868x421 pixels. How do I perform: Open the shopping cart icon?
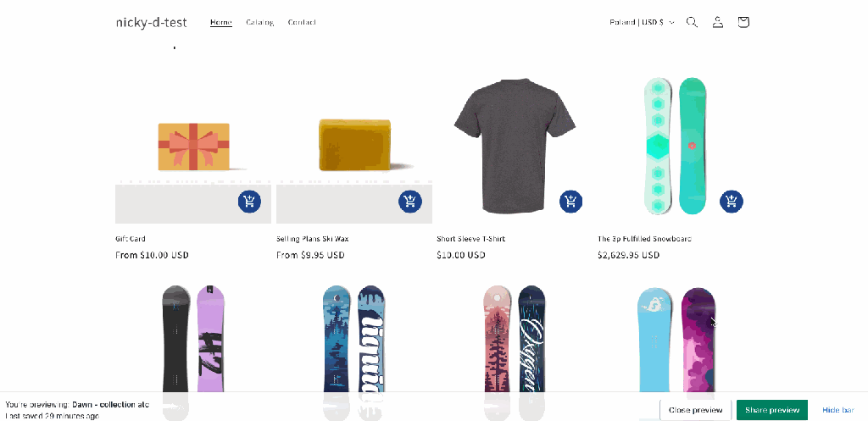coord(743,22)
